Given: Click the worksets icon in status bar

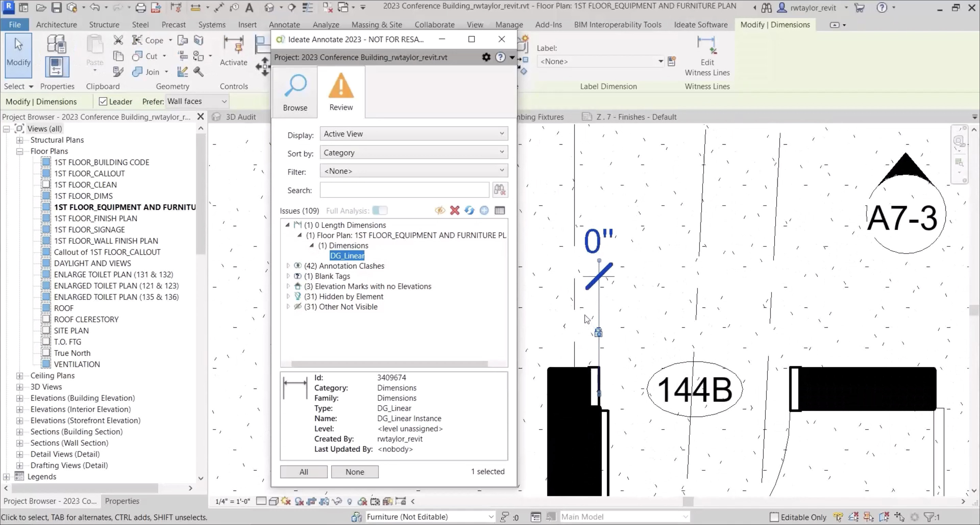Looking at the screenshot, I should [x=357, y=517].
